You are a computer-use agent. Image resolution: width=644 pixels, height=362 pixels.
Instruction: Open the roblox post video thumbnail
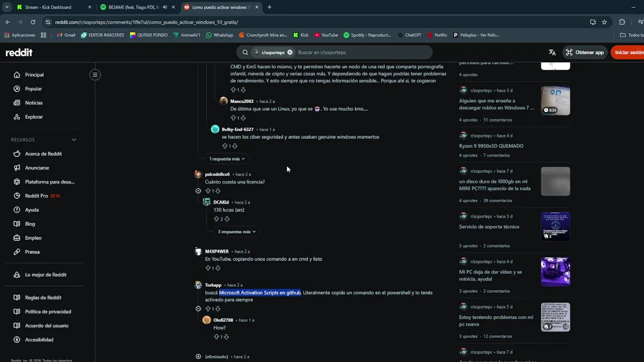pos(555,101)
